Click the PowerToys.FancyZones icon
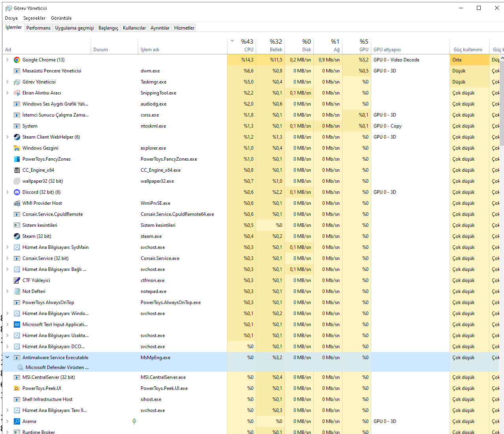504x434 pixels. pyautogui.click(x=17, y=159)
